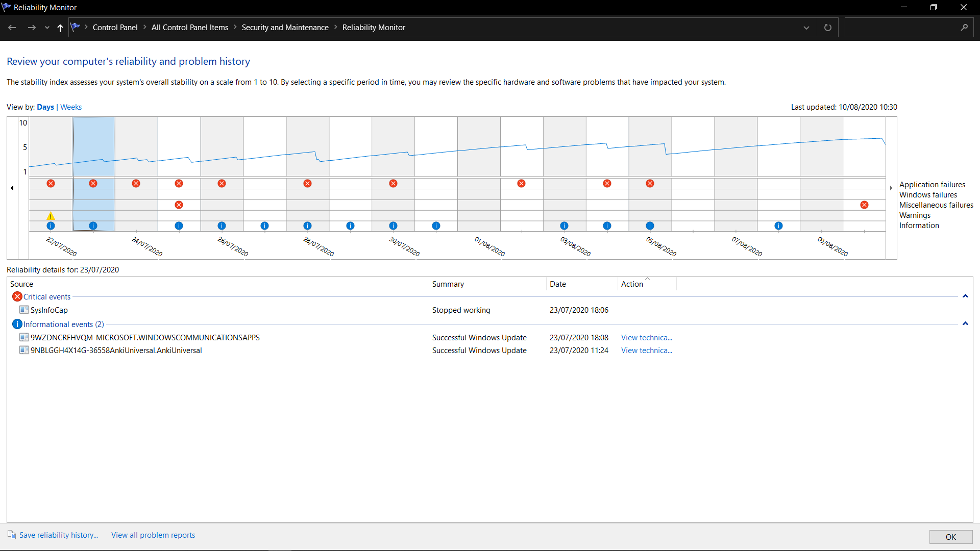This screenshot has width=980, height=551.
Task: Go to Control Panel breadcrumb
Action: coord(115,28)
